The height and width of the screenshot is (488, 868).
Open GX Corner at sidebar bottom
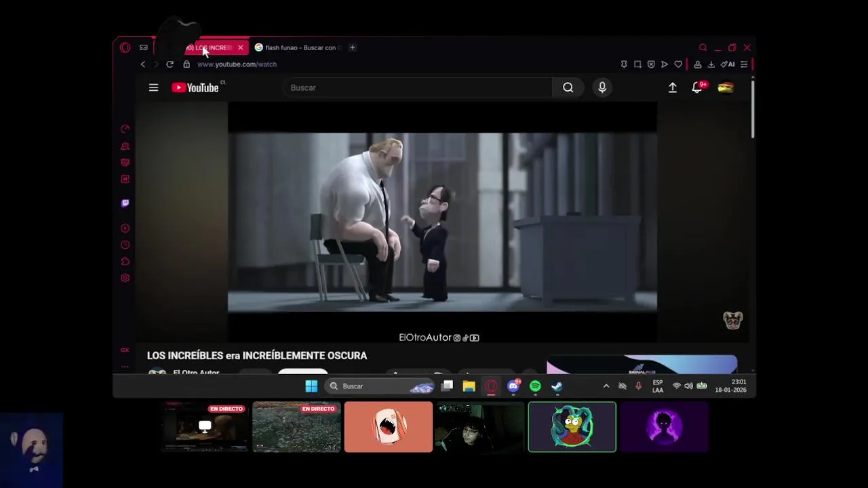tap(125, 350)
